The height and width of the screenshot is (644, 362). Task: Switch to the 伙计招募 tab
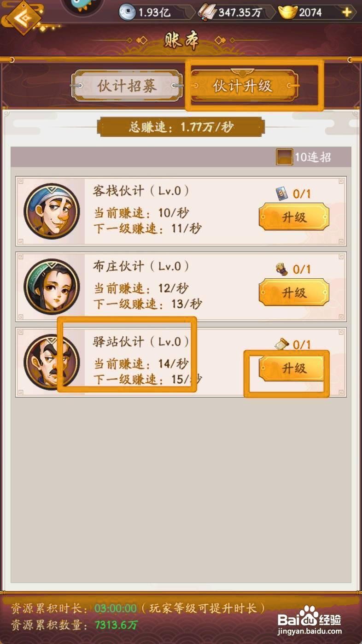(127, 86)
